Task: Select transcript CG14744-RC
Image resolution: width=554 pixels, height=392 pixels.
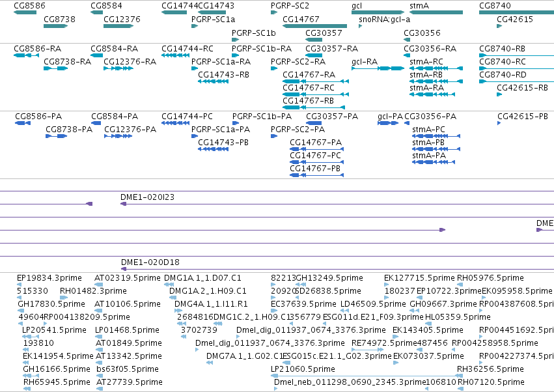Action: pyautogui.click(x=175, y=55)
